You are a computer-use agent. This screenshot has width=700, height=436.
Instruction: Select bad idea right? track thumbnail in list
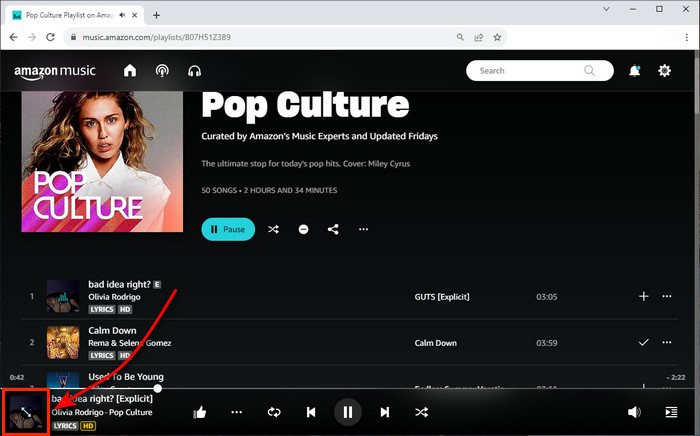63,296
